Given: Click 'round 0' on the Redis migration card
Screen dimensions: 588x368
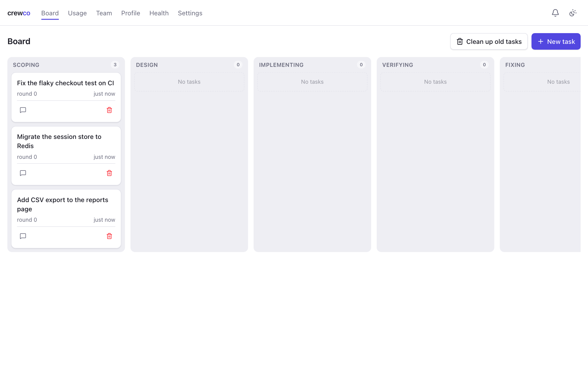Looking at the screenshot, I should [27, 157].
